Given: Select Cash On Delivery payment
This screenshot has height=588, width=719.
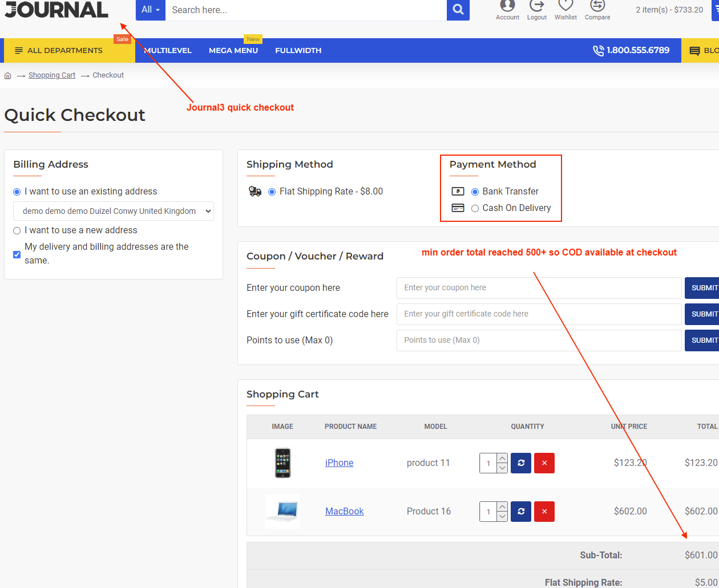Looking at the screenshot, I should point(475,208).
